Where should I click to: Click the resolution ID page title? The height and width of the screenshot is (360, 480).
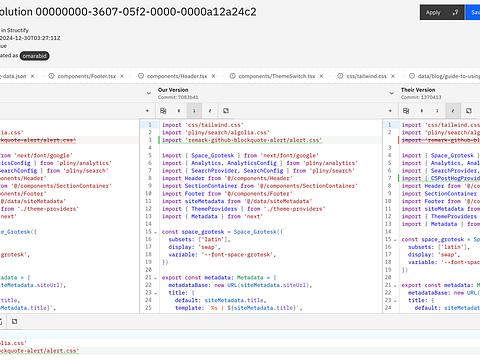point(128,12)
